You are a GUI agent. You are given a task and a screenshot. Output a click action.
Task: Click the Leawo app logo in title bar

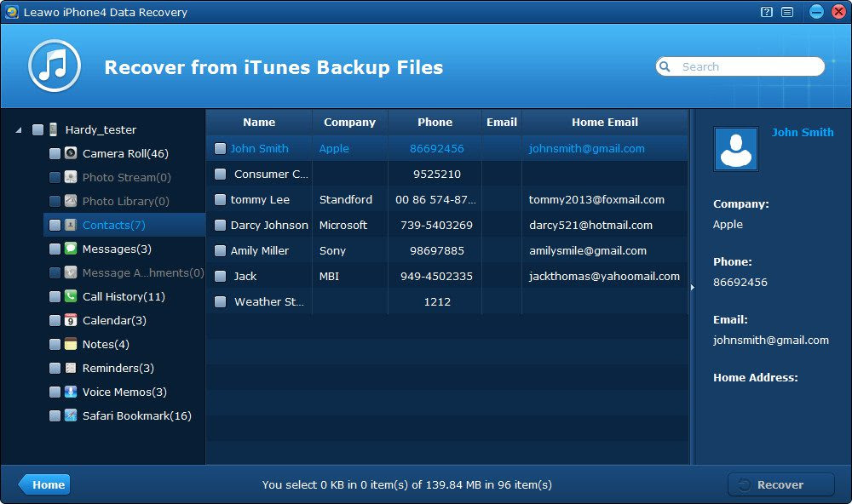(11, 12)
